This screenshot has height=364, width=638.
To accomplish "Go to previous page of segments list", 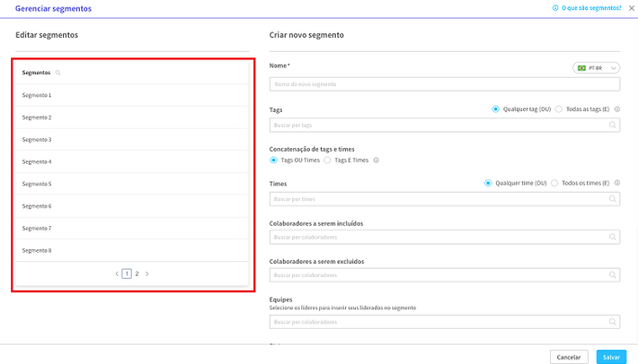I will [x=117, y=274].
